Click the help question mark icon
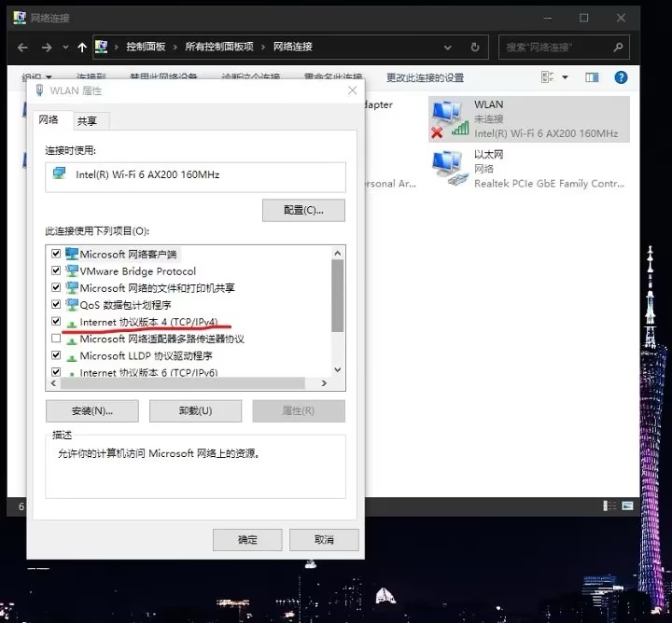Screen dimensions: 672x623 point(620,78)
